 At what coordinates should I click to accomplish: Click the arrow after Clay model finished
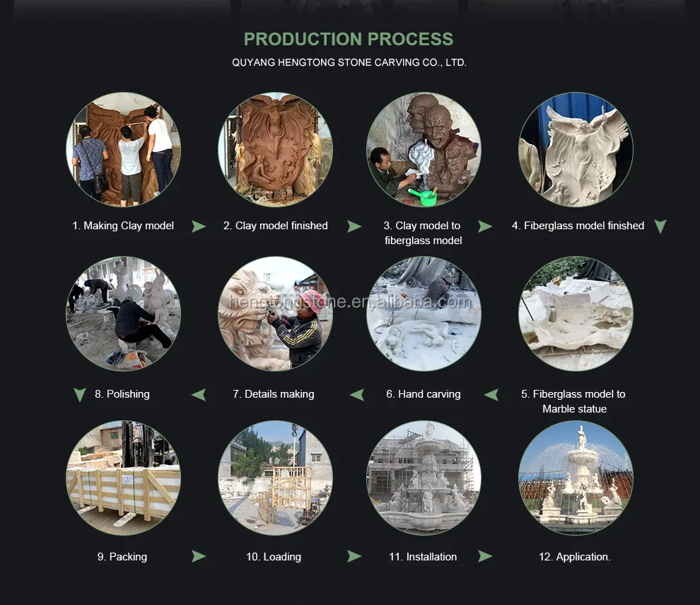click(354, 226)
